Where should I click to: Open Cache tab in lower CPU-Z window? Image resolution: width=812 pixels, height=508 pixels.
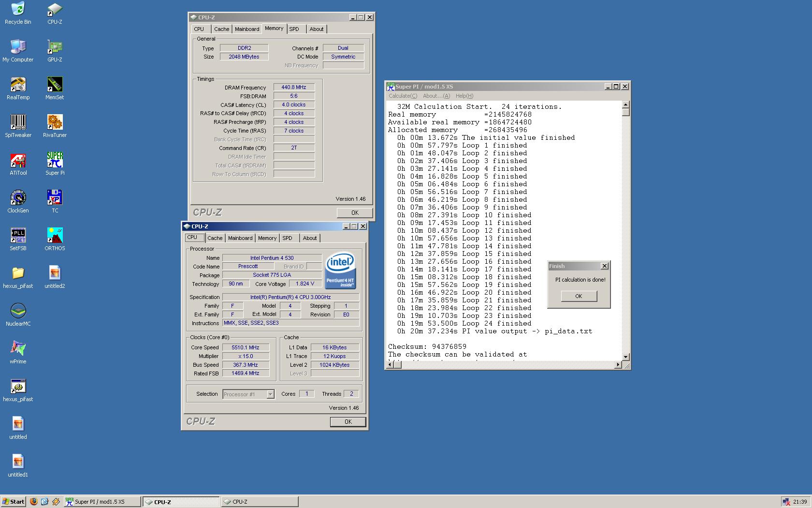coord(215,238)
